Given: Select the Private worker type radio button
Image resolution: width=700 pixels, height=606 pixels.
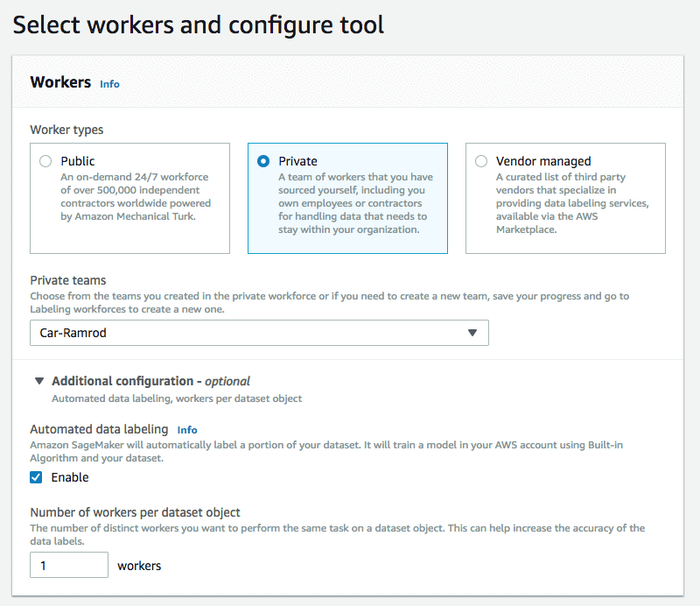Looking at the screenshot, I should coord(263,161).
